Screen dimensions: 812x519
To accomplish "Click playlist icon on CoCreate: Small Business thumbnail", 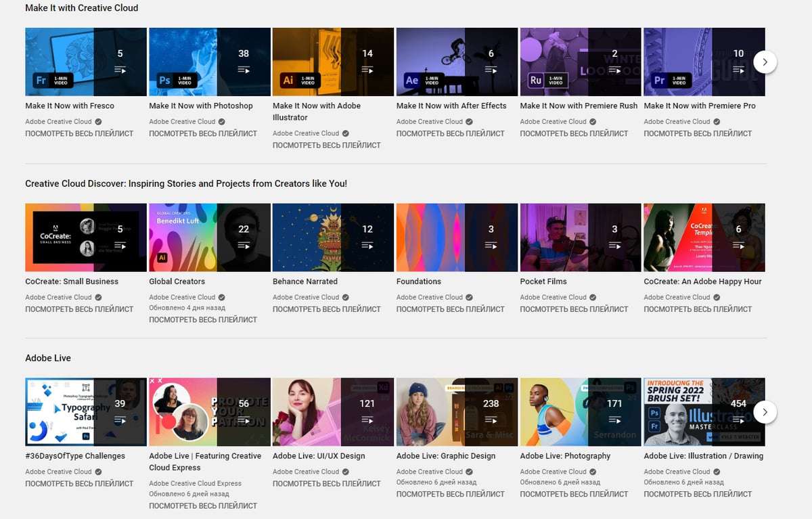I will [x=120, y=246].
